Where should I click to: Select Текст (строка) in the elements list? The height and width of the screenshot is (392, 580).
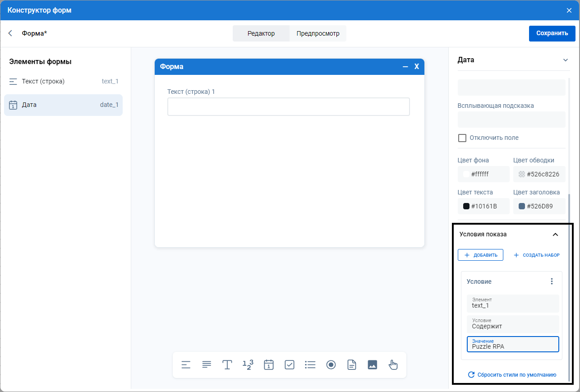[x=64, y=81]
